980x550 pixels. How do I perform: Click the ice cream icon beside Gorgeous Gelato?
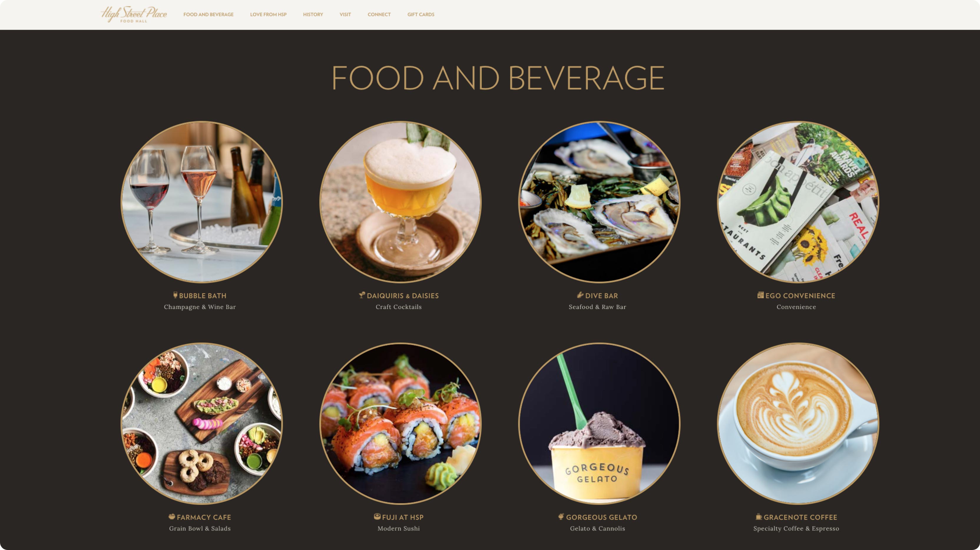pos(561,516)
